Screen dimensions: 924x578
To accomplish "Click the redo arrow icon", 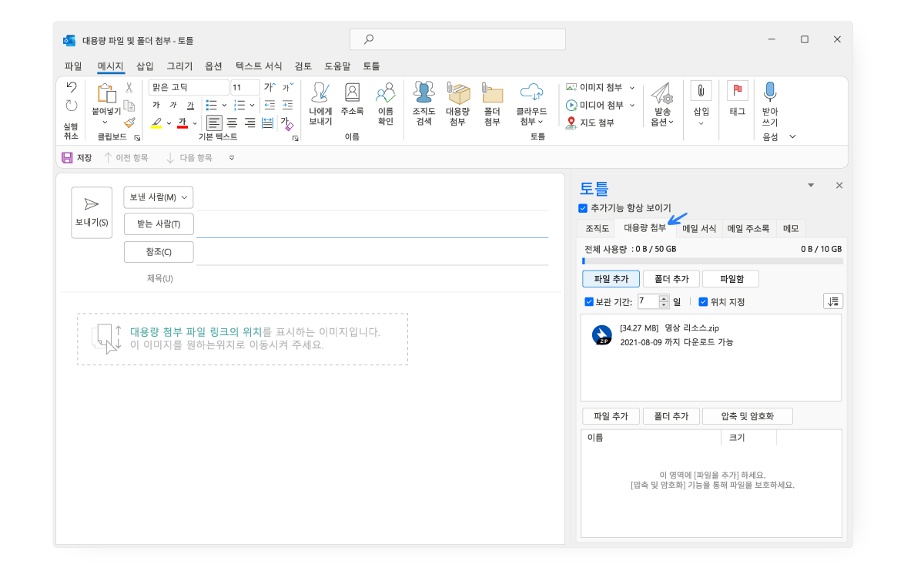I will point(72,106).
